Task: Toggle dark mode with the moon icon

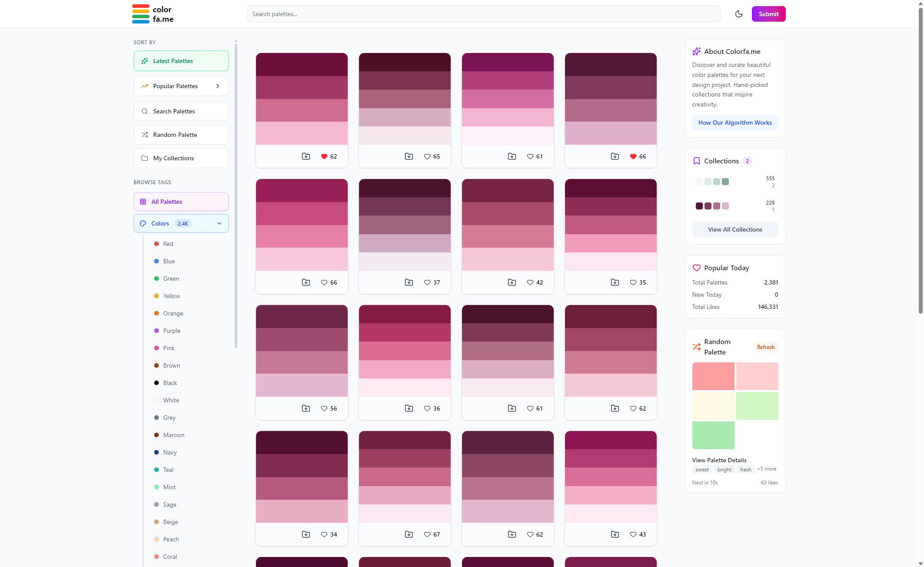Action: 739,14
